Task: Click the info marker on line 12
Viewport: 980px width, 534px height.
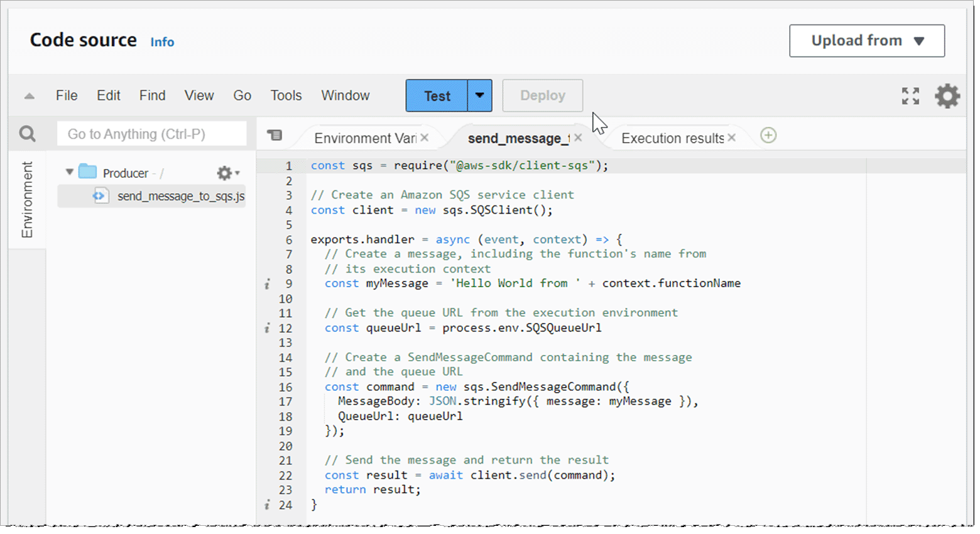Action: [267, 328]
